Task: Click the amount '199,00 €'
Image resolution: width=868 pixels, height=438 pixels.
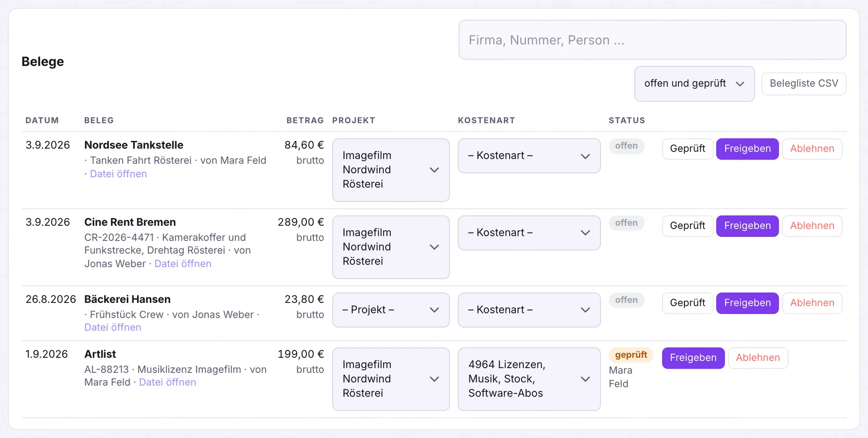Action: [301, 354]
